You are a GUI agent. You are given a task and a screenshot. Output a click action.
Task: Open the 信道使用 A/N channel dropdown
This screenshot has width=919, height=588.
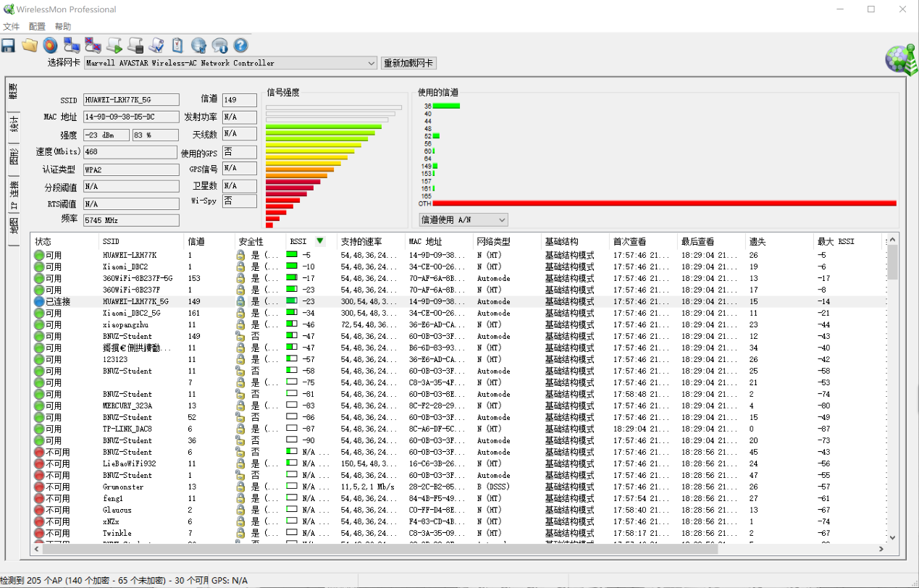click(x=463, y=219)
